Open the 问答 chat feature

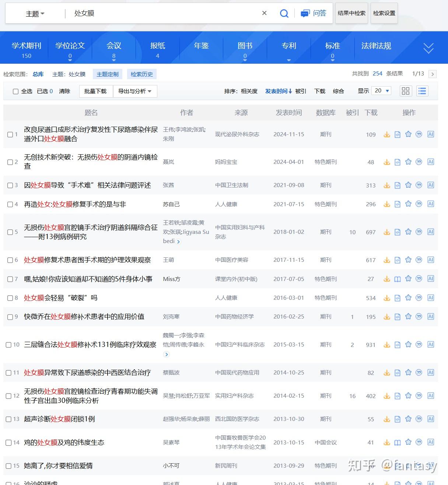(314, 13)
